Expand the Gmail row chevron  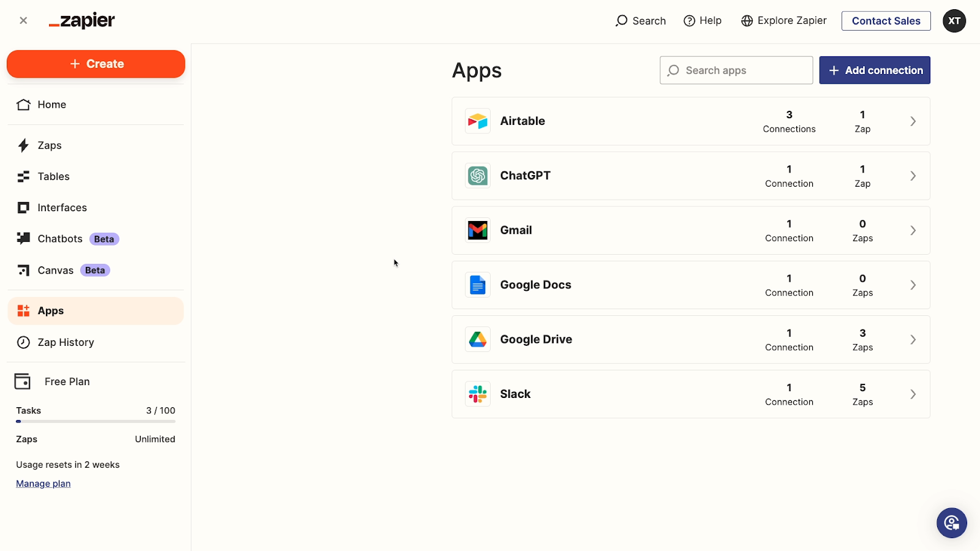coord(913,230)
